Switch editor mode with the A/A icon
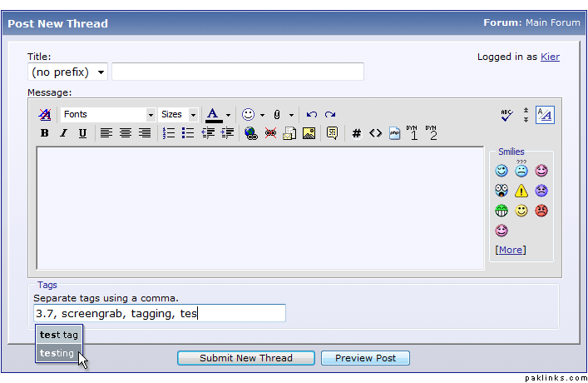The height and width of the screenshot is (383, 588). pyautogui.click(x=545, y=115)
